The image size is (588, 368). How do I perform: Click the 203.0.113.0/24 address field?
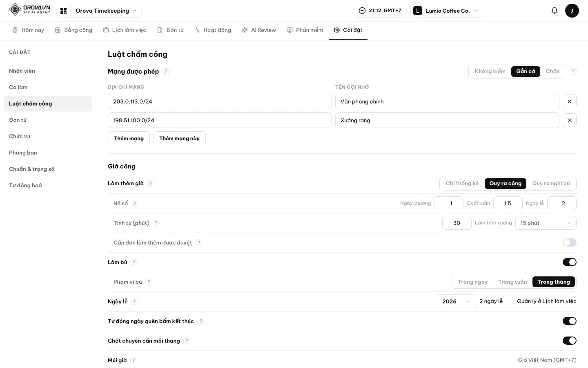220,101
